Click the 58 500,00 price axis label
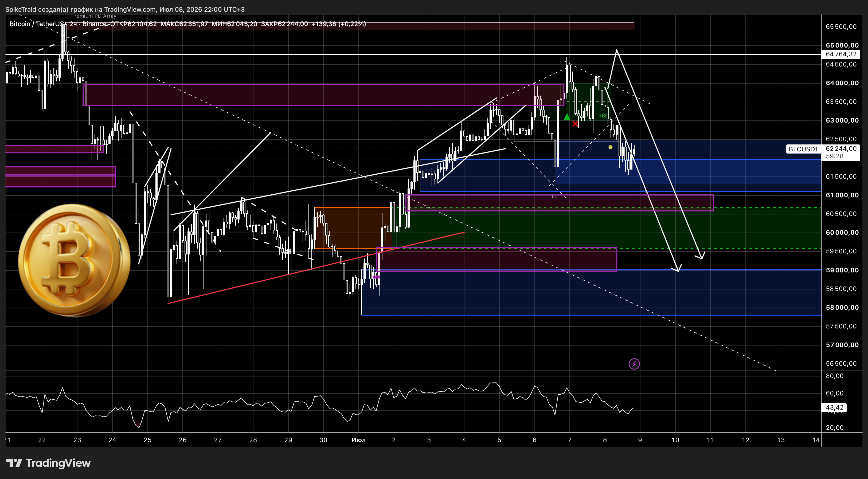Image resolution: width=868 pixels, height=479 pixels. 841,289
